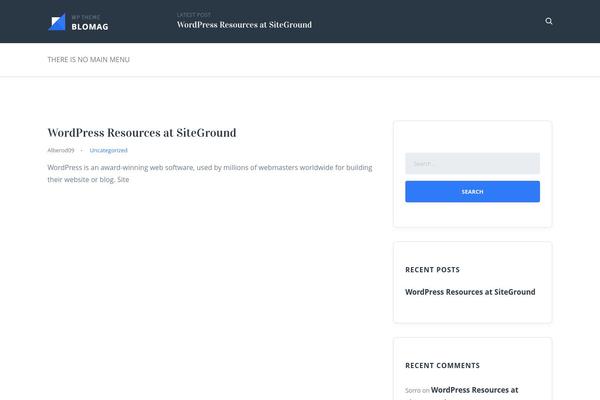Open the header search magnifier icon
The width and height of the screenshot is (600, 400).
(549, 21)
